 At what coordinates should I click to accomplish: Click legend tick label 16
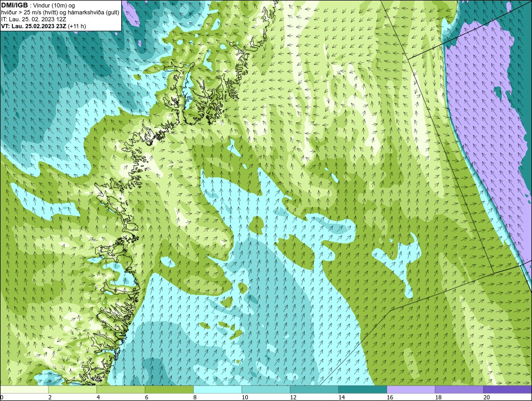pyautogui.click(x=390, y=397)
